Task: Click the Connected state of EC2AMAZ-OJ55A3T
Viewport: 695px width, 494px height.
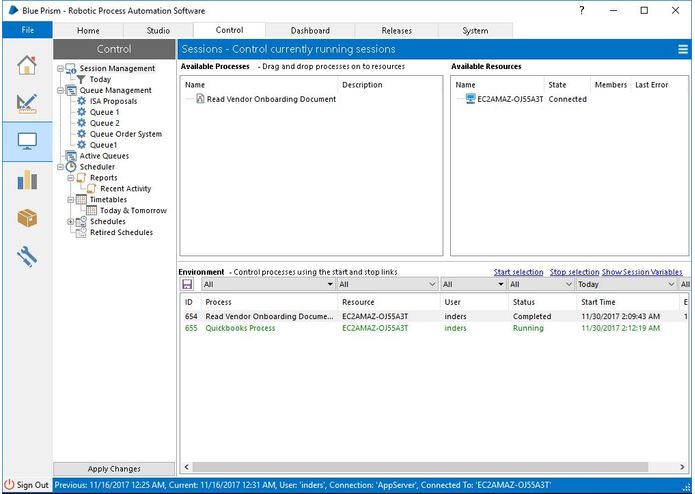Action: pyautogui.click(x=567, y=99)
